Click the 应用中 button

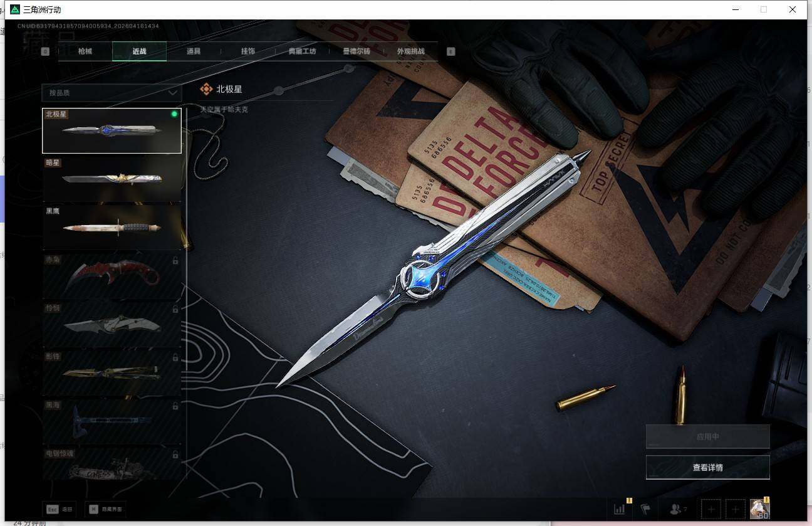707,436
